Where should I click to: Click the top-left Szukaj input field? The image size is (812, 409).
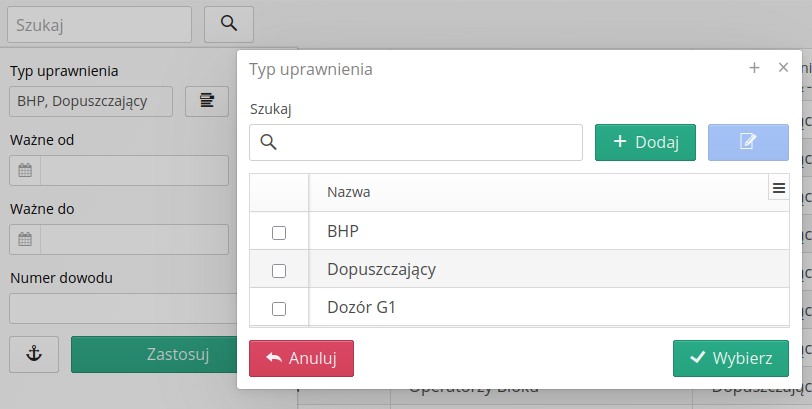coord(99,24)
